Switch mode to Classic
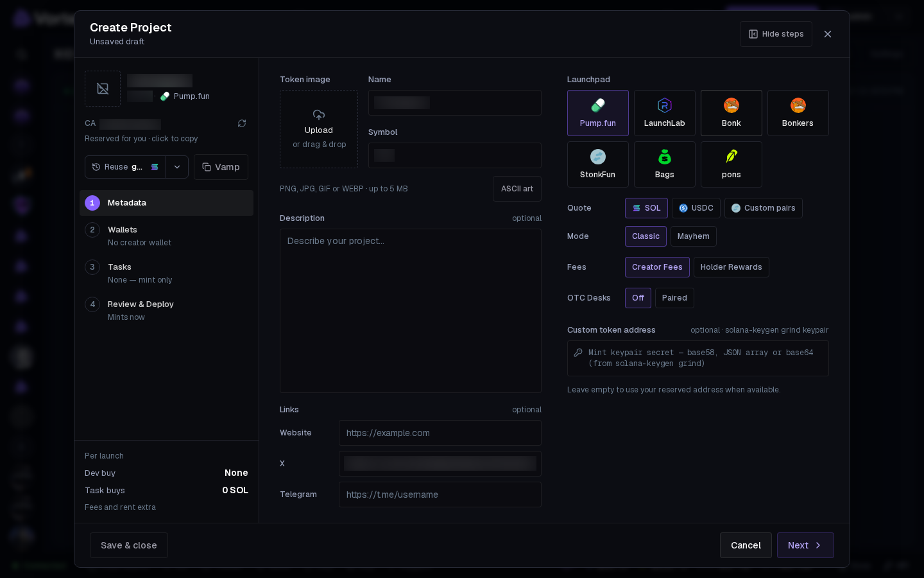 click(646, 236)
